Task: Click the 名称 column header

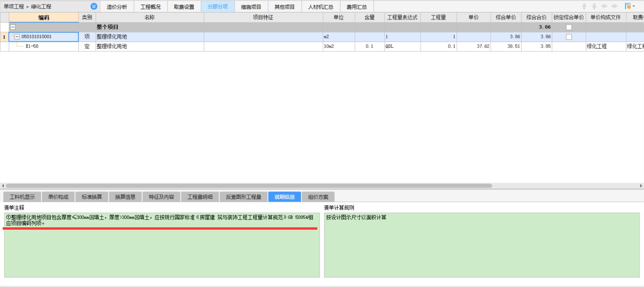Action: (x=150, y=17)
